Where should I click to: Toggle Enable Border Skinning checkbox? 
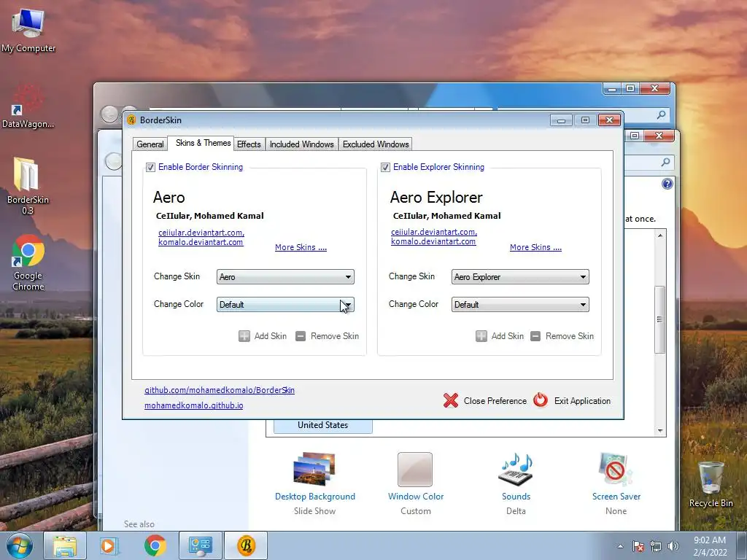150,167
